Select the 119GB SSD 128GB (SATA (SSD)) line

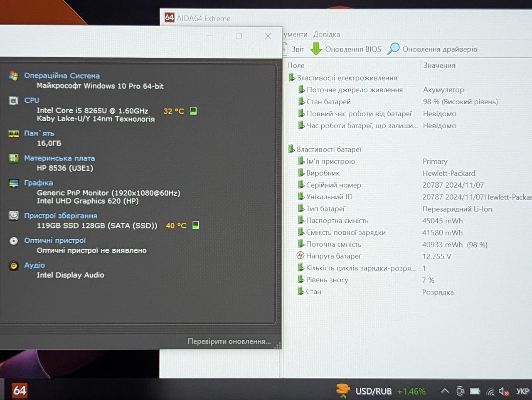(97, 226)
